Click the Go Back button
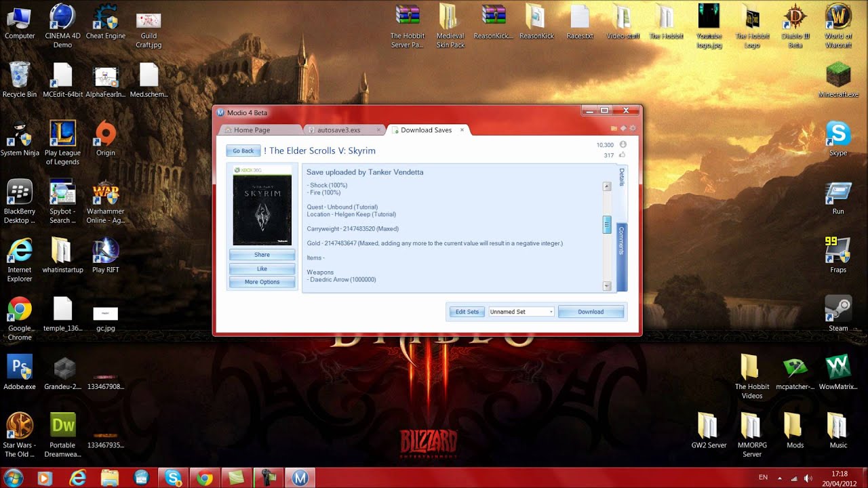Viewport: 868px width, 488px height. click(243, 150)
